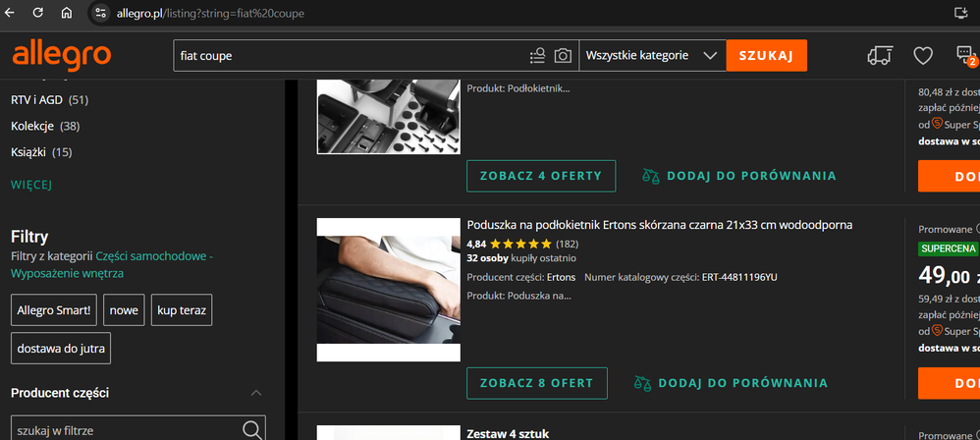
Task: Open messages icon with notification badge
Action: pos(965,56)
